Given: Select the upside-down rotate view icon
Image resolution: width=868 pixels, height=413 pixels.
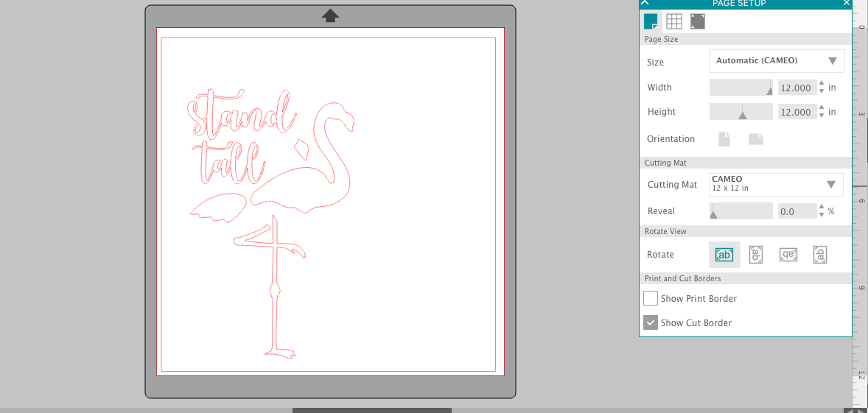Looking at the screenshot, I should click(788, 255).
